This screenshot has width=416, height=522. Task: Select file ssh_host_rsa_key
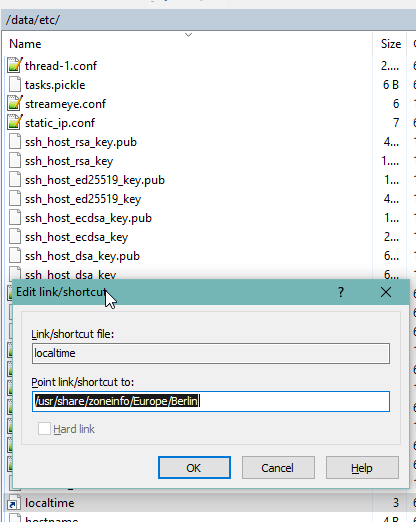pos(69,161)
